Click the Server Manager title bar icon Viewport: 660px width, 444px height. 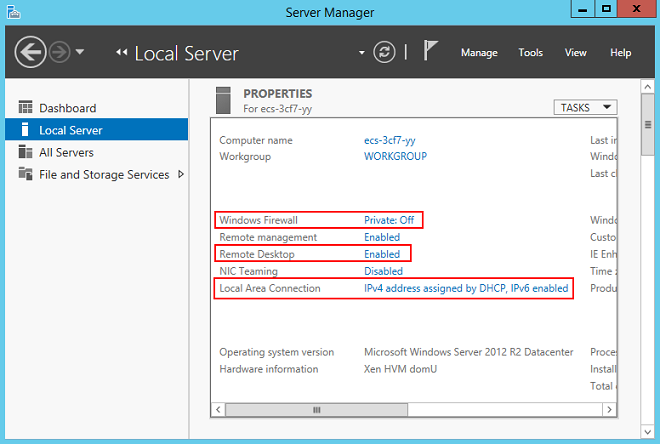pyautogui.click(x=13, y=12)
